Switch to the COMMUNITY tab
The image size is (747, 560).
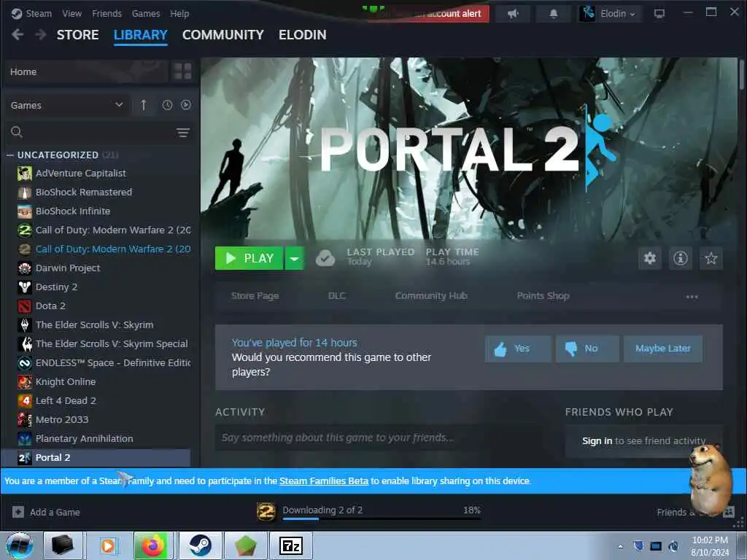223,35
